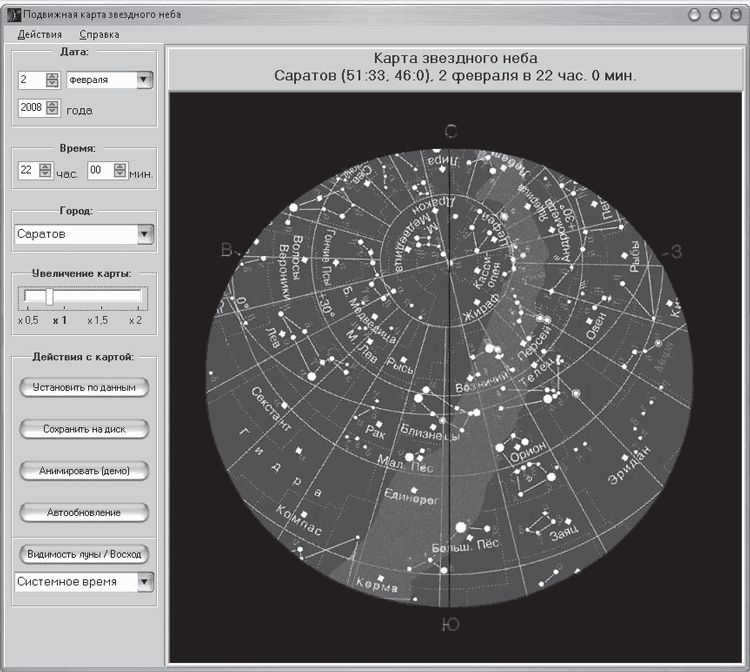Click the Орион constellation label on map
750x672 pixels.
click(x=528, y=452)
